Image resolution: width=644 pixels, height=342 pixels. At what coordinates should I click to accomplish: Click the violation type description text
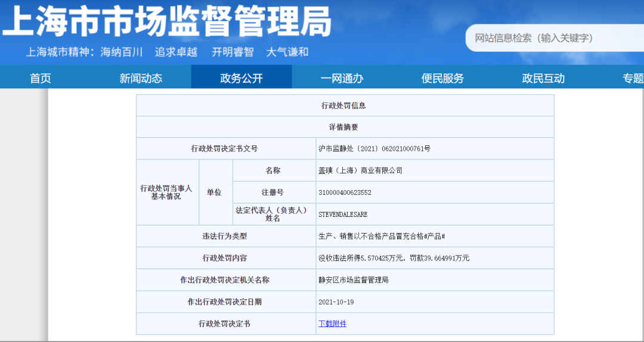pyautogui.click(x=382, y=236)
